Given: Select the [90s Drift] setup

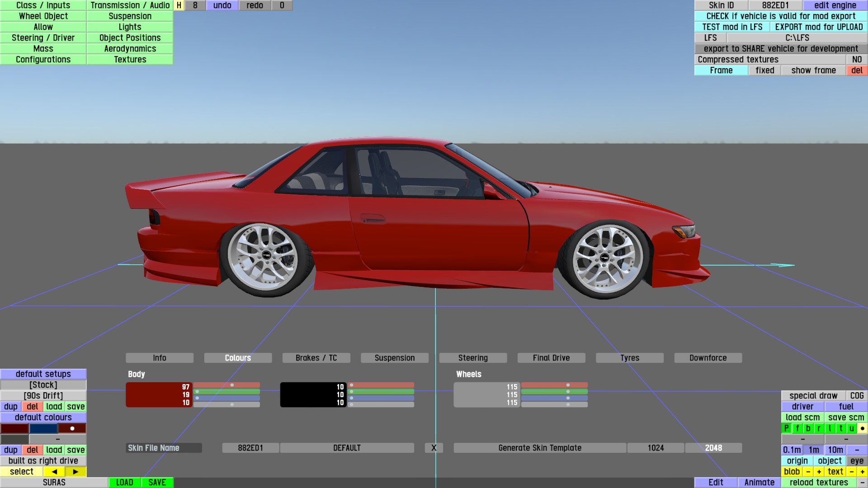Looking at the screenshot, I should click(x=43, y=395).
